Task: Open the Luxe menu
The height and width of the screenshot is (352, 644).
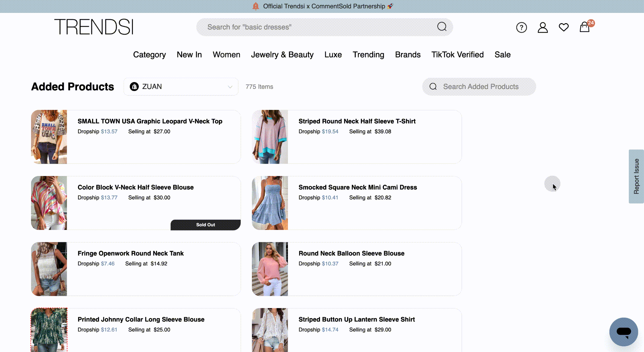Action: (x=333, y=55)
